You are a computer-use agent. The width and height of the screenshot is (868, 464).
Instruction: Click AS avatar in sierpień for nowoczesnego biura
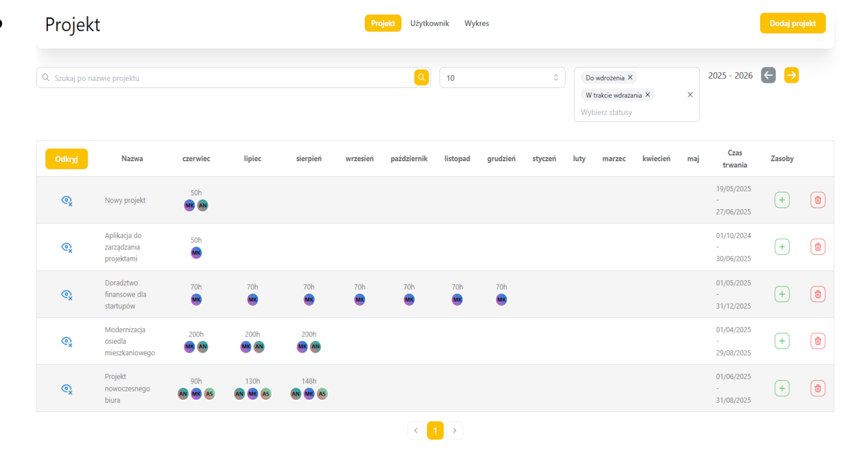[322, 394]
